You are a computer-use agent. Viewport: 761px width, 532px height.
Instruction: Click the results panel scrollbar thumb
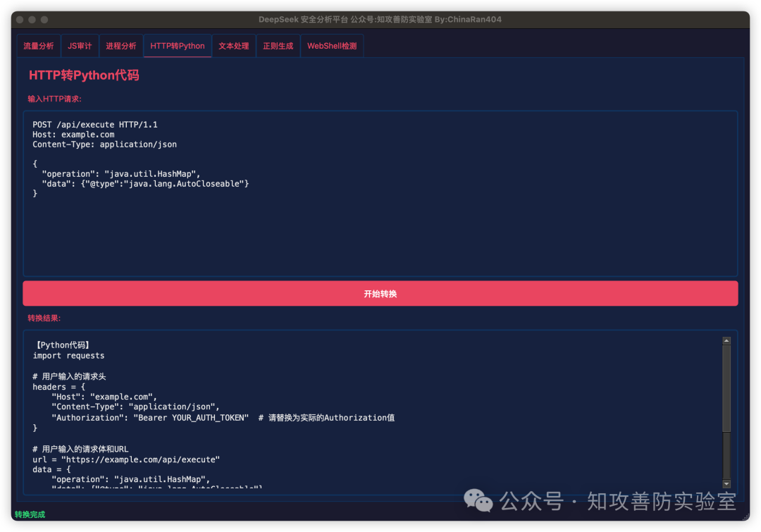click(726, 388)
